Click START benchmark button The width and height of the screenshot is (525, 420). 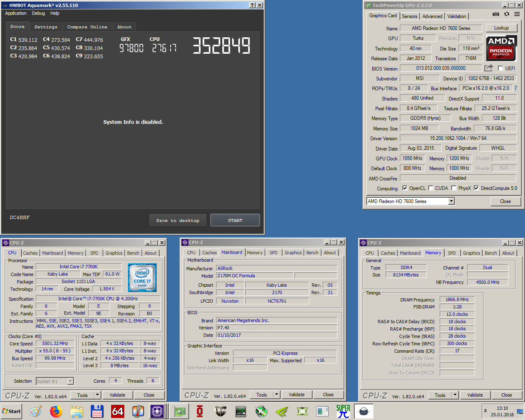pyautogui.click(x=235, y=220)
